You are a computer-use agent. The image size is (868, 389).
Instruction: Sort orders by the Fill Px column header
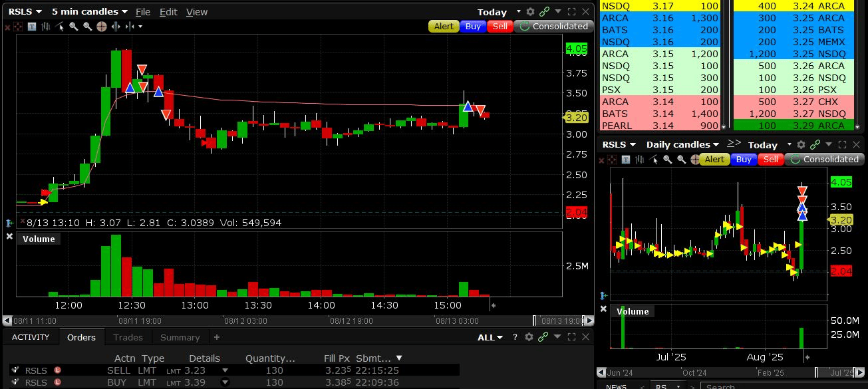337,358
